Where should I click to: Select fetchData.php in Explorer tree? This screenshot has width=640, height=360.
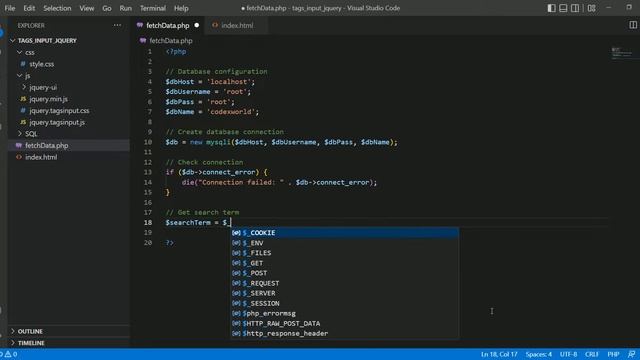69,145
